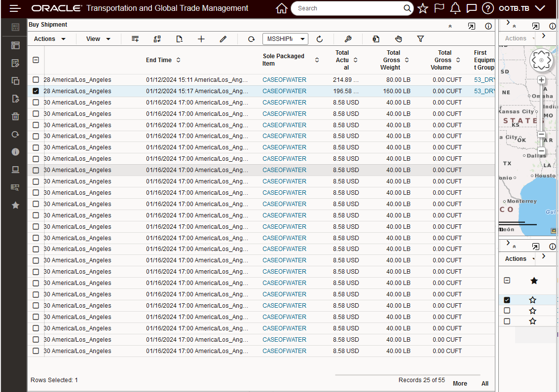Image resolution: width=559 pixels, height=392 pixels.
Task: Open CASEOFWATER link in the 214.89 row
Action: point(284,80)
